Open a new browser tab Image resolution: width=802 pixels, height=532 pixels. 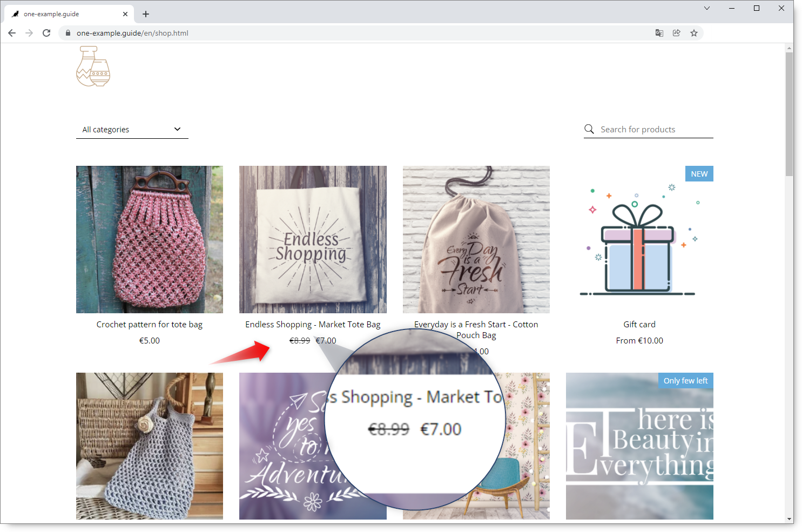[x=146, y=14]
